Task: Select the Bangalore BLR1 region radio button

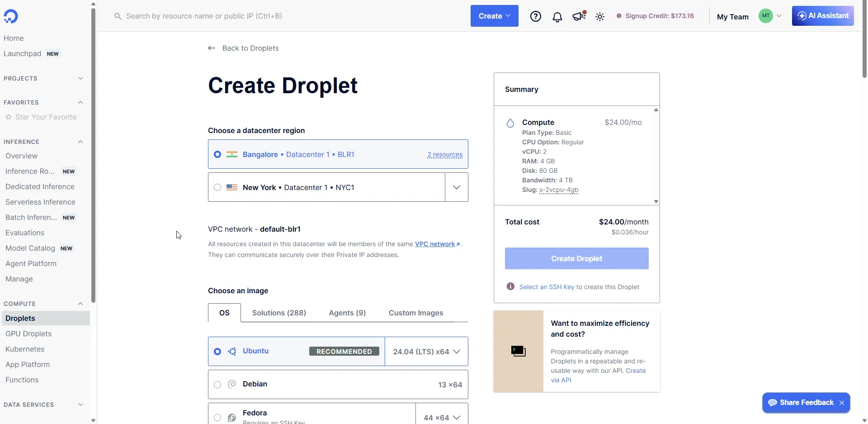Action: click(x=217, y=154)
